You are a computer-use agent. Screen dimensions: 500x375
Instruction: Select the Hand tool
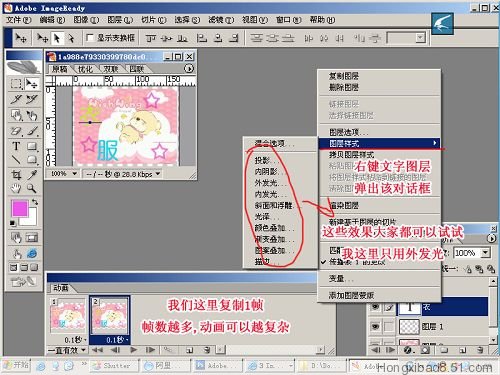pyautogui.click(x=16, y=189)
